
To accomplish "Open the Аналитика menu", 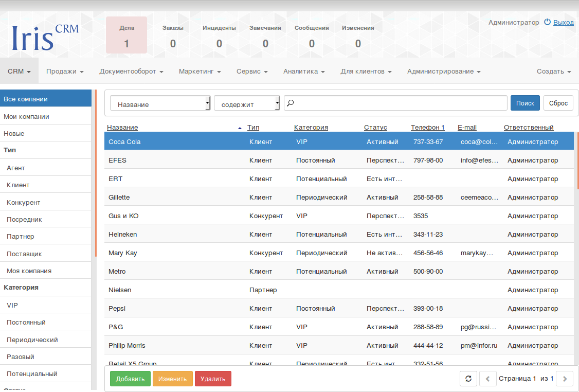I will (304, 71).
